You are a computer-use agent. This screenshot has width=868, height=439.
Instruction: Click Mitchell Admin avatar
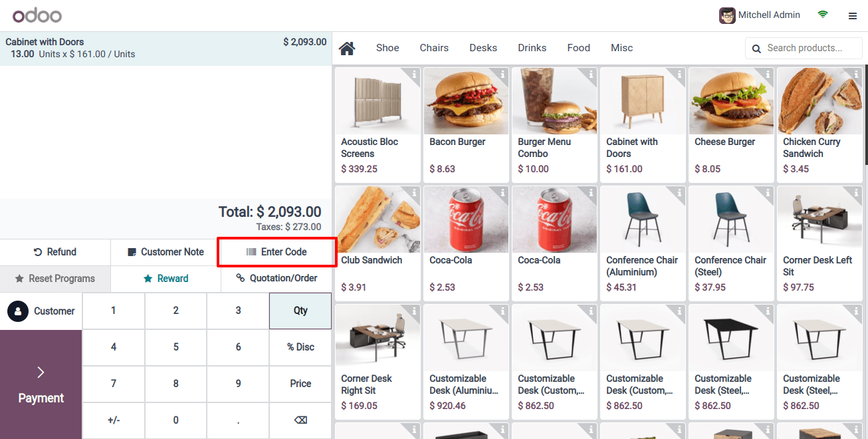[x=727, y=15]
